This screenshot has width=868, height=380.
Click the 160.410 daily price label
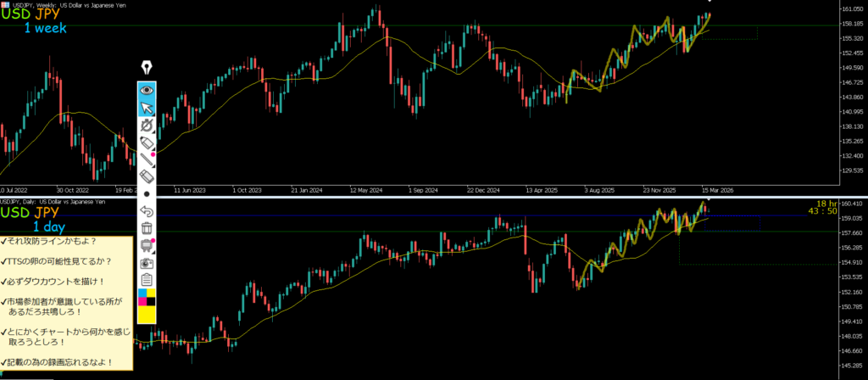coord(853,204)
